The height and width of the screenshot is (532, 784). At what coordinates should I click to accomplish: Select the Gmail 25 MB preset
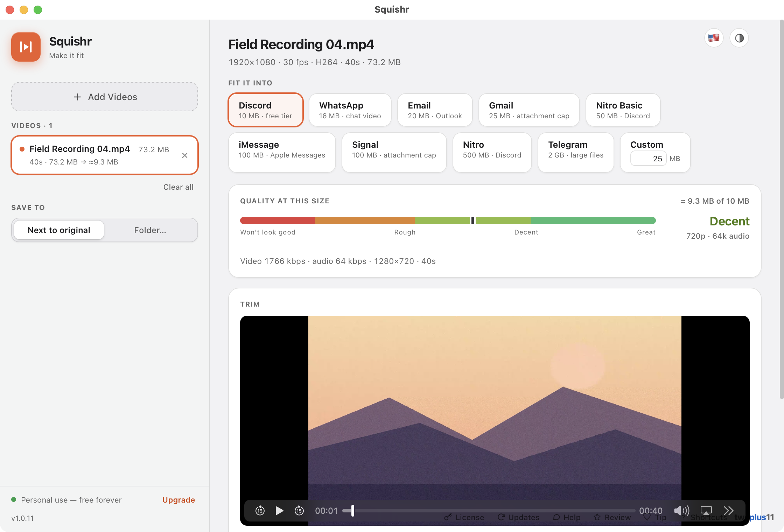529,110
